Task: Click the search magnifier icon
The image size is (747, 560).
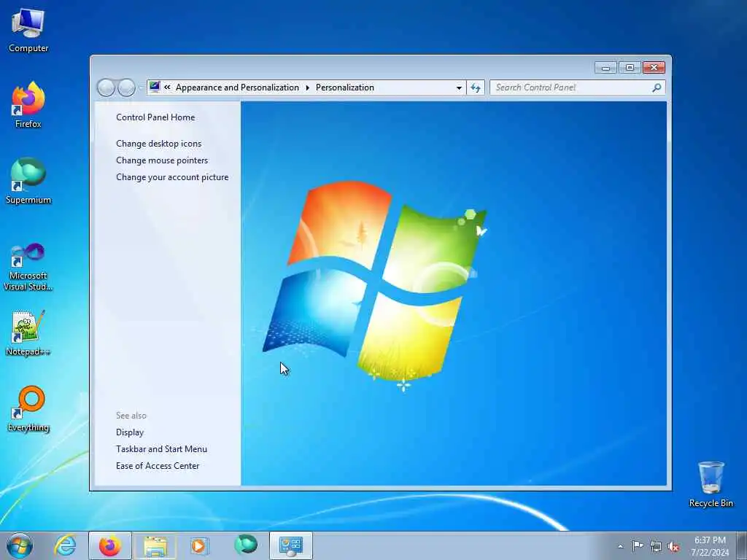Action: point(657,87)
